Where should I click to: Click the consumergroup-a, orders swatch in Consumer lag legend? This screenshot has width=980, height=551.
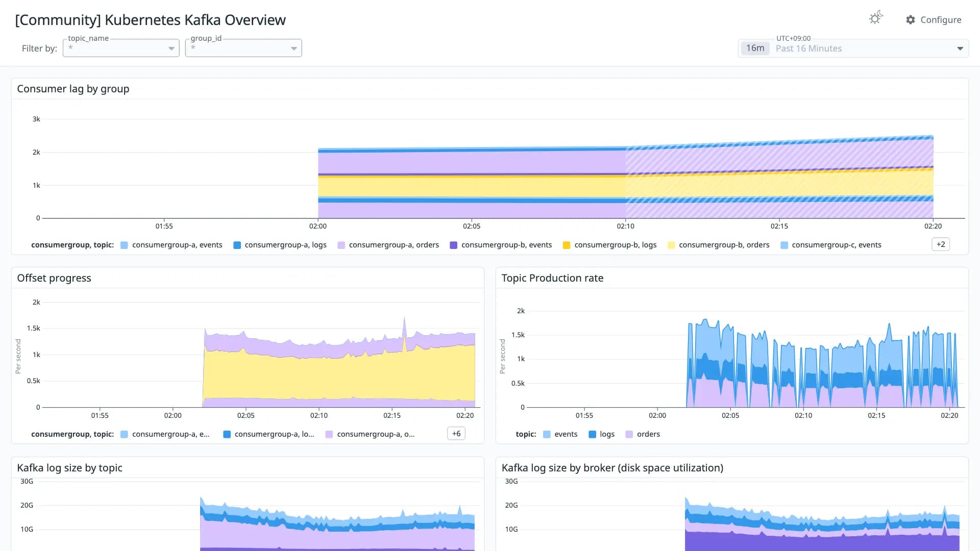(341, 245)
